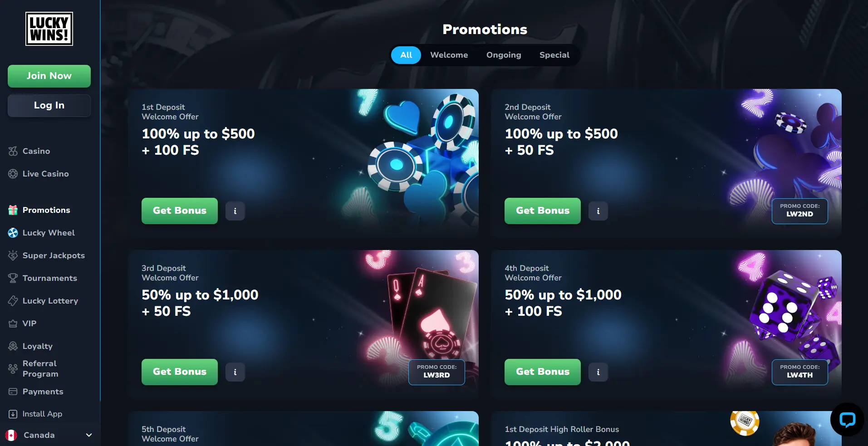The image size is (868, 446).
Task: Open the Referral Program link
Action: (x=40, y=368)
